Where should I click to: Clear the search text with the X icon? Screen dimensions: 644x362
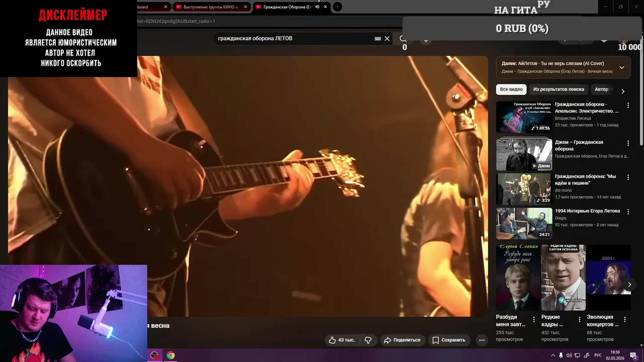pyautogui.click(x=387, y=38)
